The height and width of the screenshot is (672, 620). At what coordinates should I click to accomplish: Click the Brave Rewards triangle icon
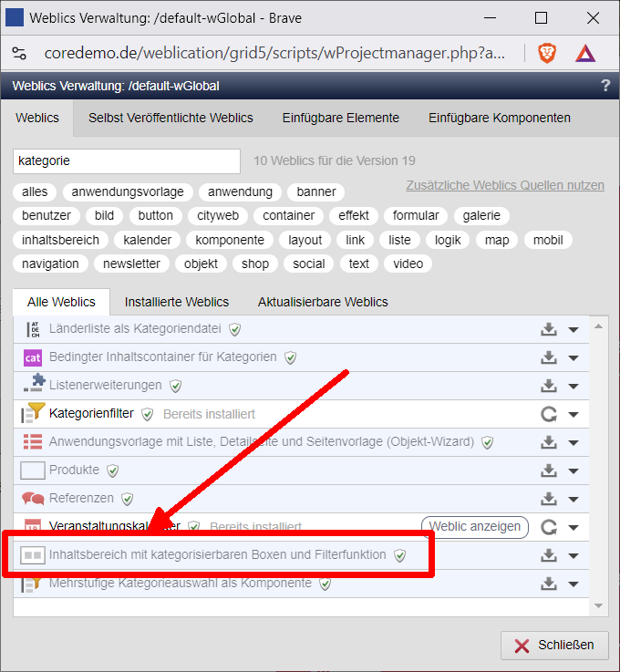[x=585, y=53]
